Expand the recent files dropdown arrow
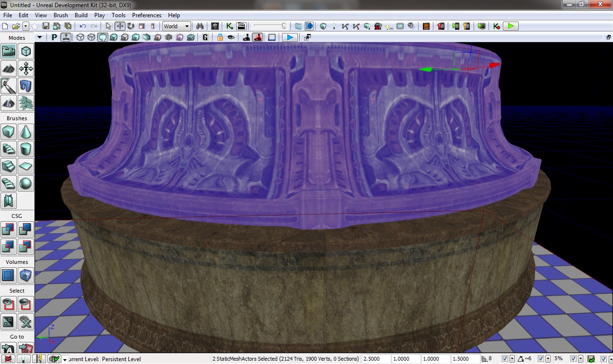613x364 pixels. click(26, 26)
